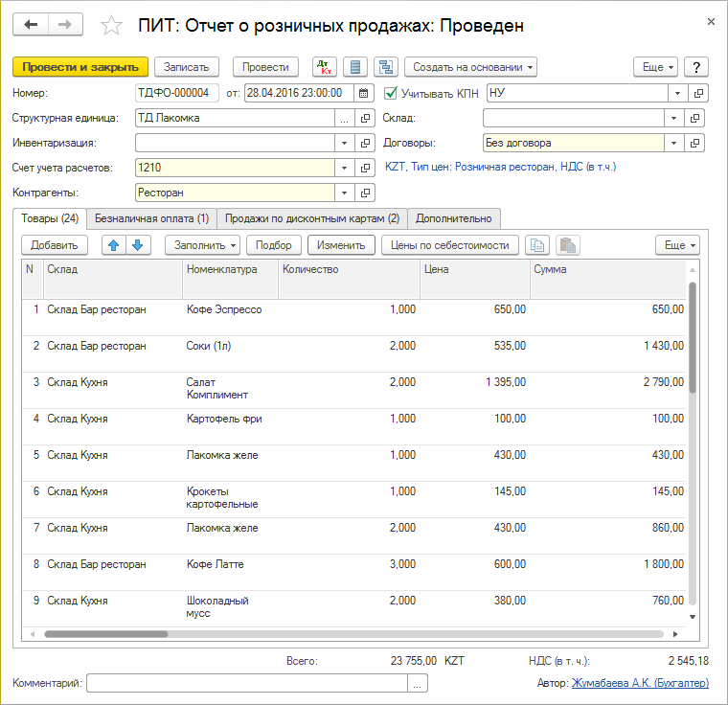
Task: Toggle the Учитывать КПН checkbox
Action: pos(390,93)
